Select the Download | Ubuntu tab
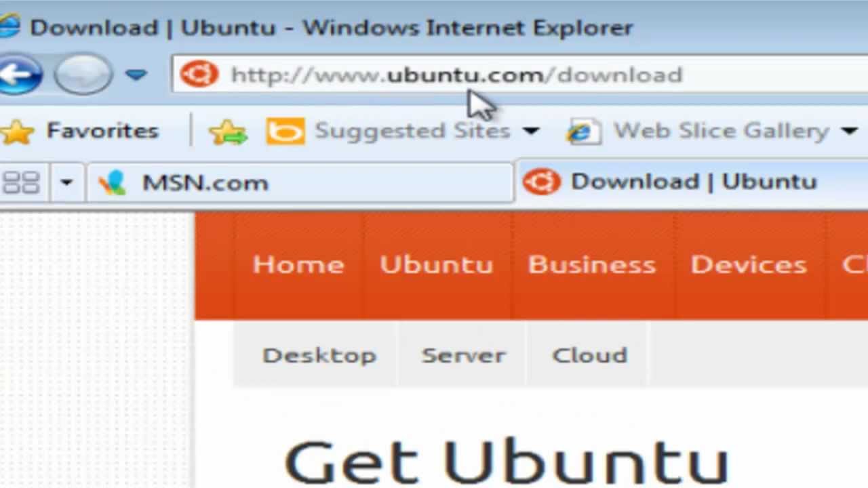Image resolution: width=868 pixels, height=488 pixels. coord(692,182)
